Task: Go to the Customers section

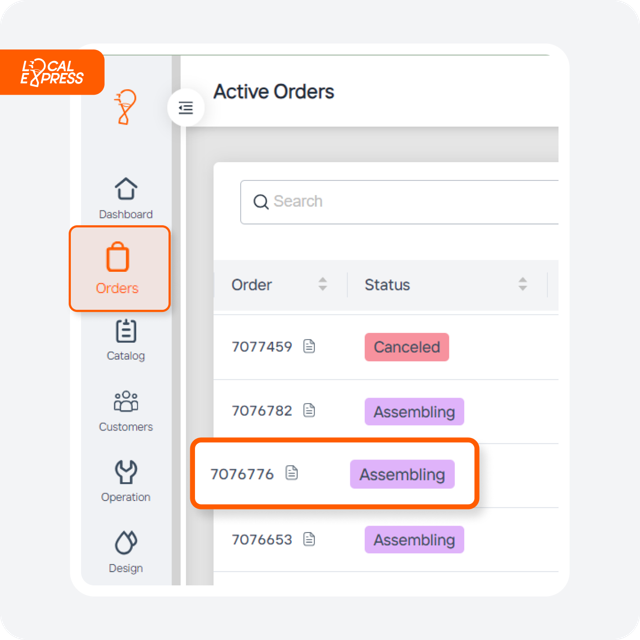Action: pyautogui.click(x=126, y=411)
